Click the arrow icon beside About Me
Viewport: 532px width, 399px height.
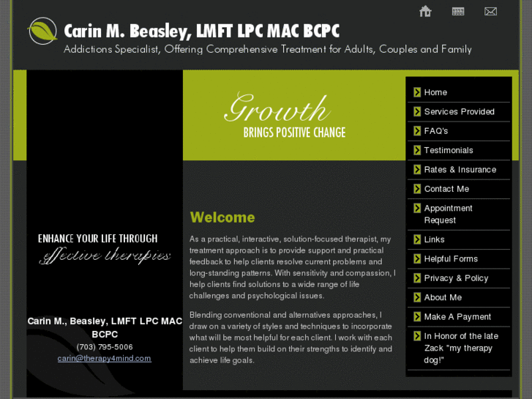tap(417, 297)
